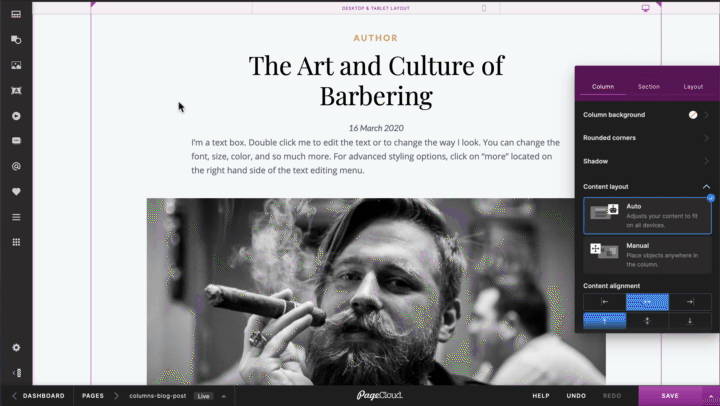
Task: Select Manual content layout option
Action: tap(647, 255)
